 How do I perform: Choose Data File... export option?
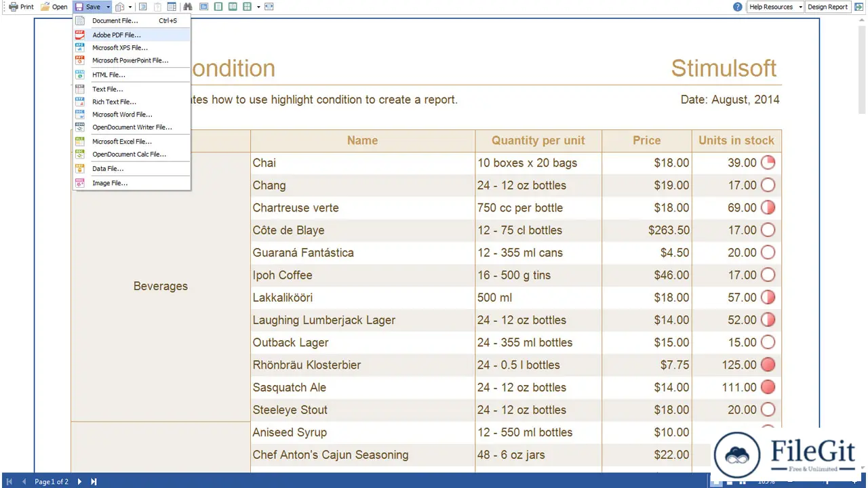click(x=132, y=168)
